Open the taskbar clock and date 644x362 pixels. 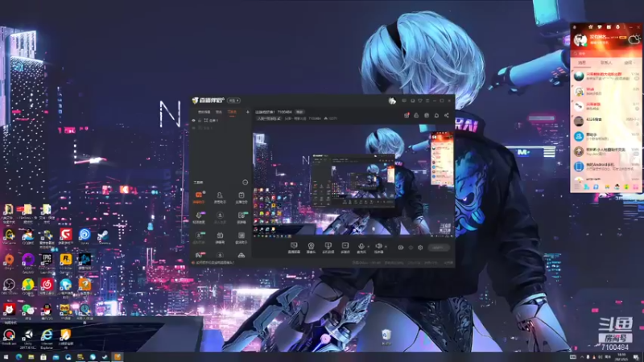point(621,357)
